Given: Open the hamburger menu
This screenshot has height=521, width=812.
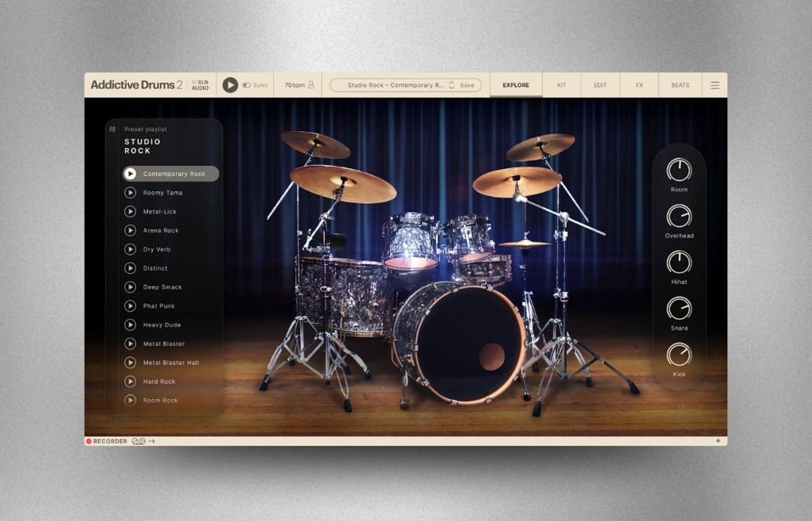Looking at the screenshot, I should coord(715,85).
